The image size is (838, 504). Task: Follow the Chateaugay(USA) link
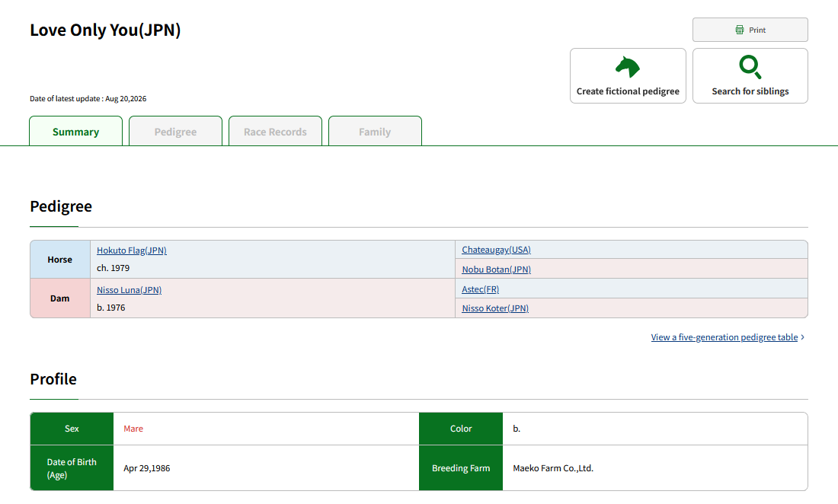coord(496,250)
